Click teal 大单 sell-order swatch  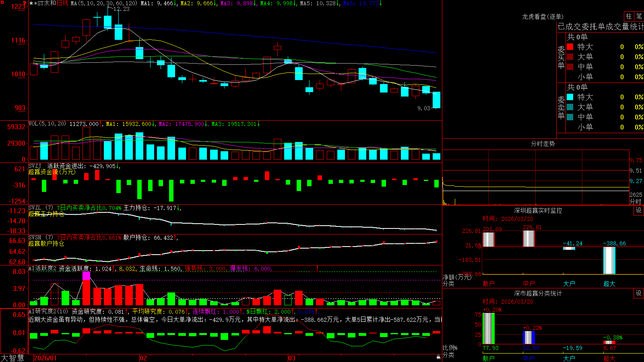pyautogui.click(x=570, y=107)
